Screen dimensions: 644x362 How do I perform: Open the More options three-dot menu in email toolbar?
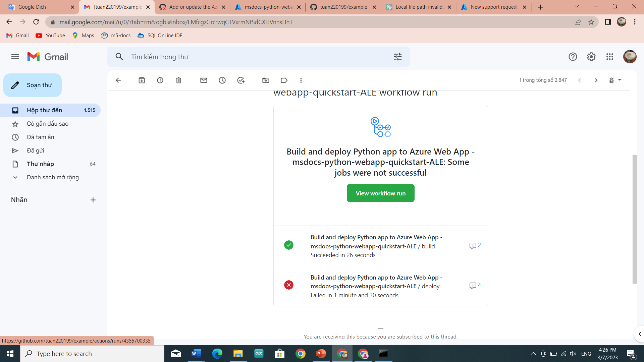pyautogui.click(x=301, y=80)
